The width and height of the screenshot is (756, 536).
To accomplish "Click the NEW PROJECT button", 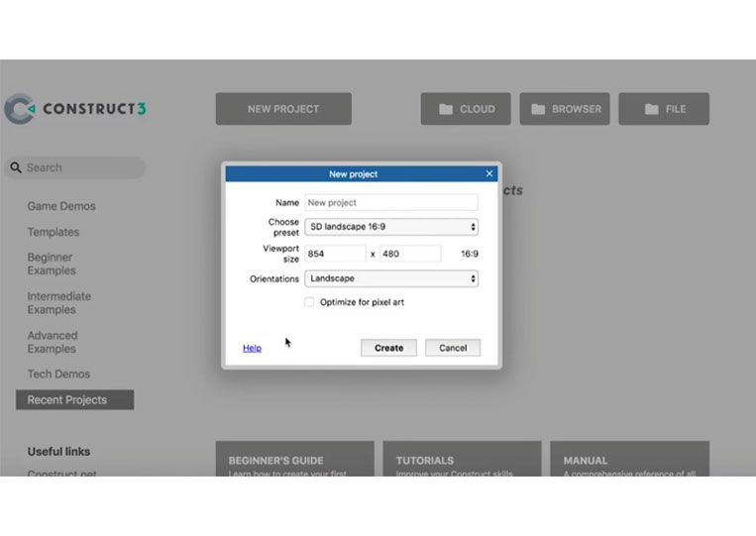I will [283, 109].
